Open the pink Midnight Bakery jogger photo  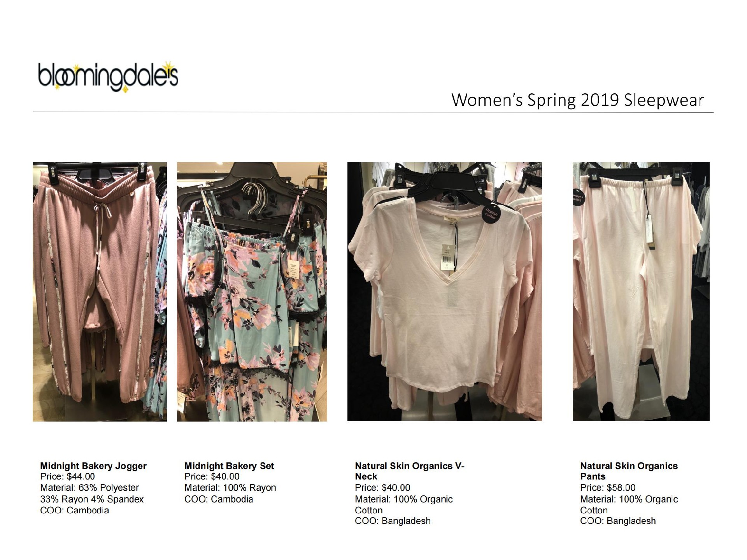[x=100, y=291]
